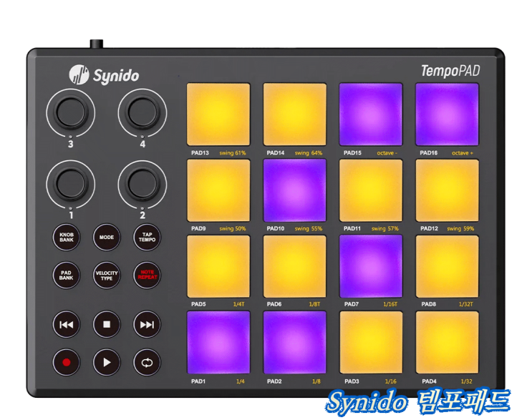Click the 'octave -' label

pyautogui.click(x=387, y=153)
